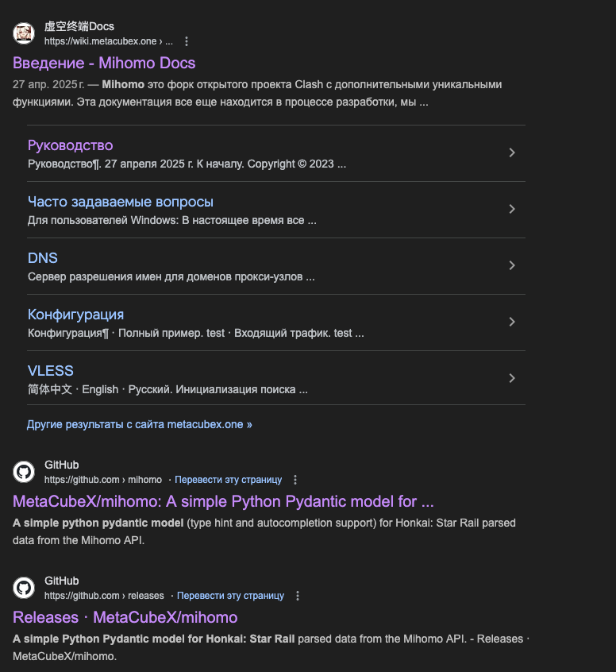Open Введение - Mihomo Docs result
Image resolution: width=616 pixels, height=672 pixels.
(x=104, y=63)
